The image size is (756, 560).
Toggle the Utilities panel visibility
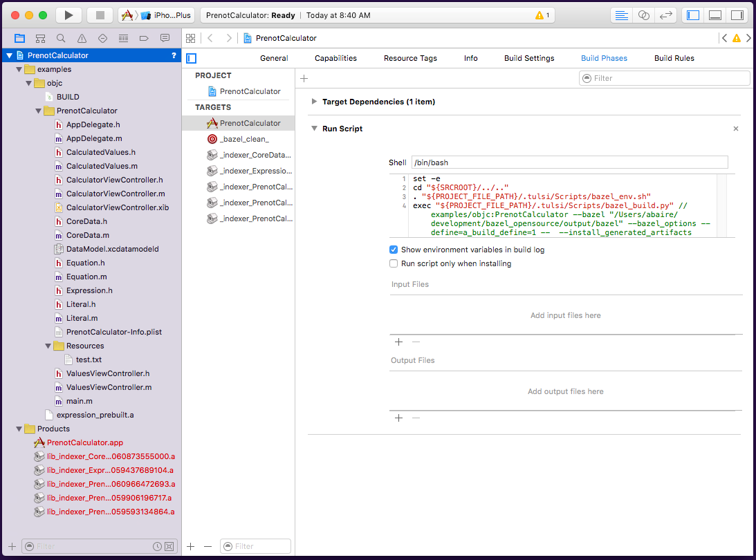[737, 15]
